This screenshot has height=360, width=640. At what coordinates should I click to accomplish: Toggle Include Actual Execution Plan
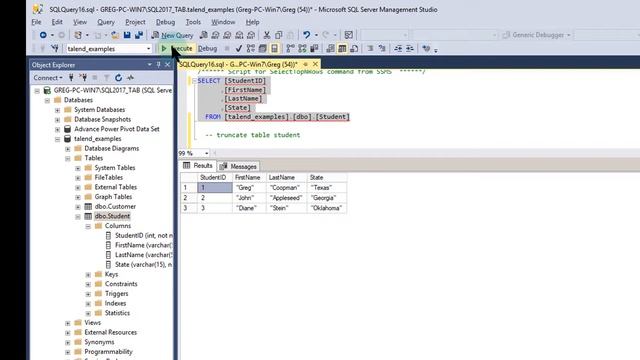(290, 49)
